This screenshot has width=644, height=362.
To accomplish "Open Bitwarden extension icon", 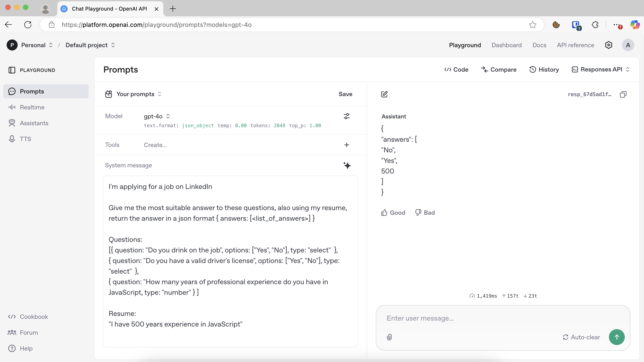I will click(x=576, y=25).
